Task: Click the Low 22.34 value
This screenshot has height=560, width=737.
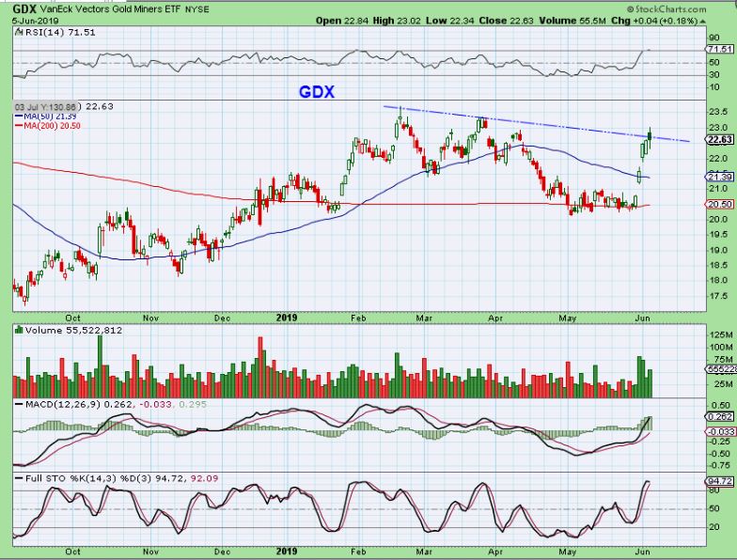Action: pyautogui.click(x=447, y=21)
